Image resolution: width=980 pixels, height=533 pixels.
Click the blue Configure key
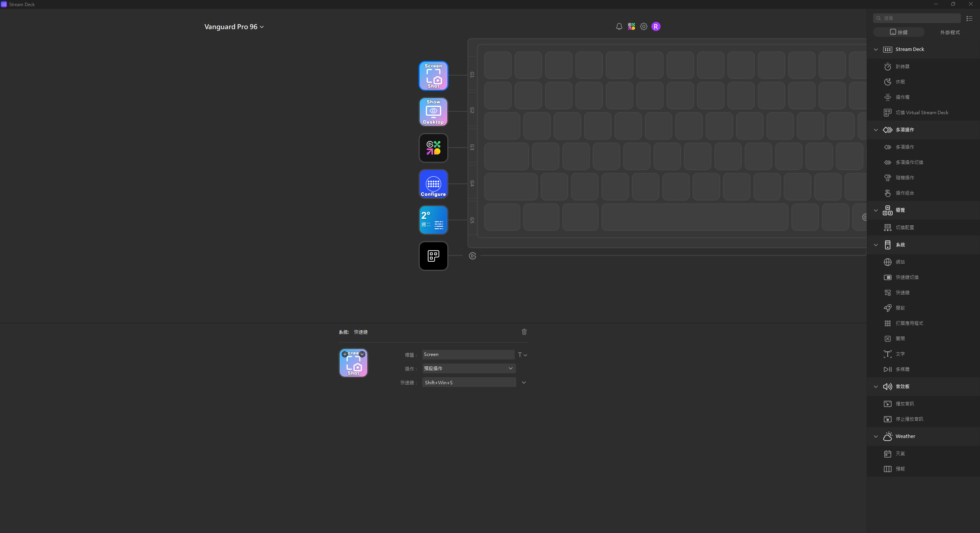[x=433, y=184]
